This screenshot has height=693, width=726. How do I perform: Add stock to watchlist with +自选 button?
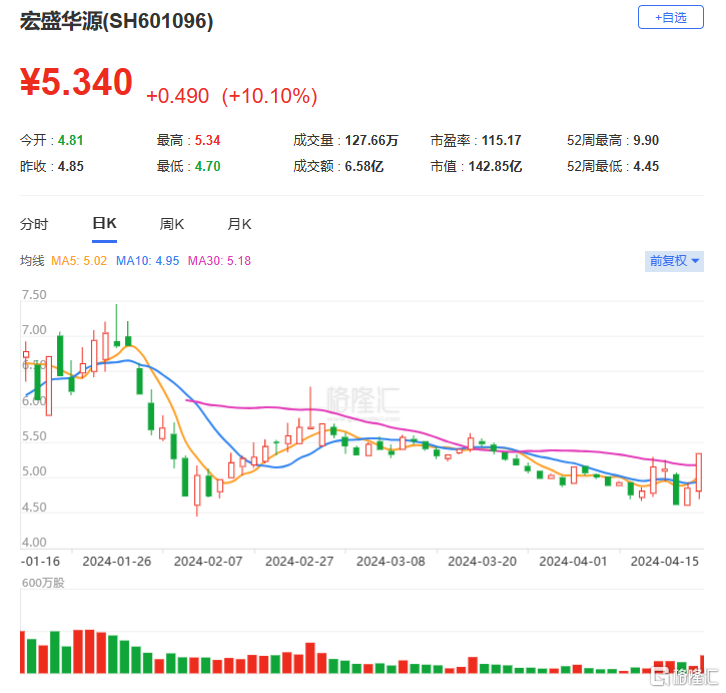coord(670,18)
